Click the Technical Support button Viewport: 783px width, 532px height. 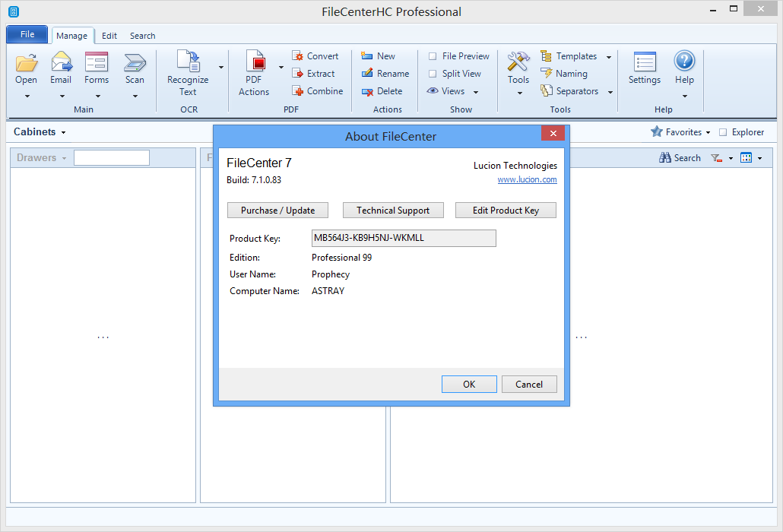pos(393,210)
